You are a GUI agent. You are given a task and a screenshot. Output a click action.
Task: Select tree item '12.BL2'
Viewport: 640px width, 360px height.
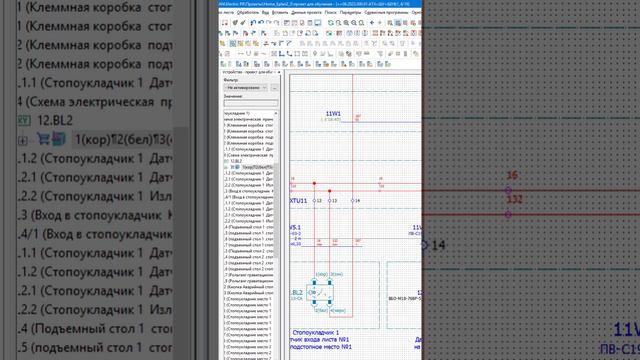236,161
